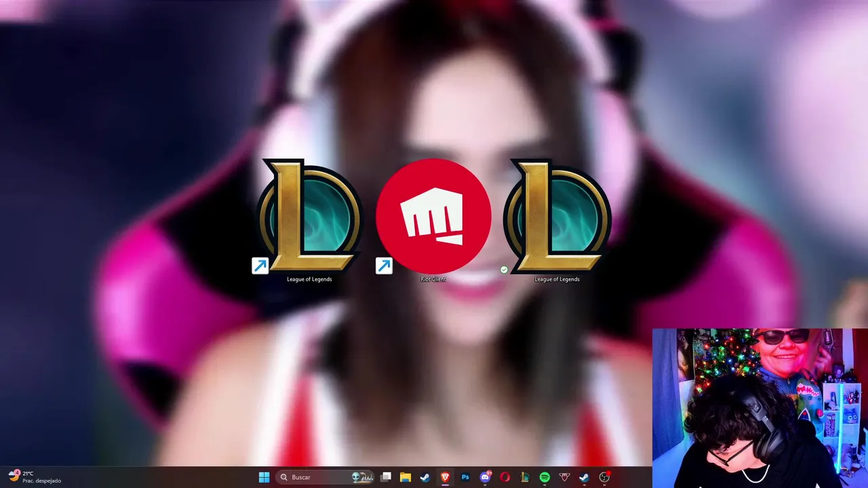Open League of Legends taskbar icon
The image size is (868, 488).
click(x=525, y=477)
